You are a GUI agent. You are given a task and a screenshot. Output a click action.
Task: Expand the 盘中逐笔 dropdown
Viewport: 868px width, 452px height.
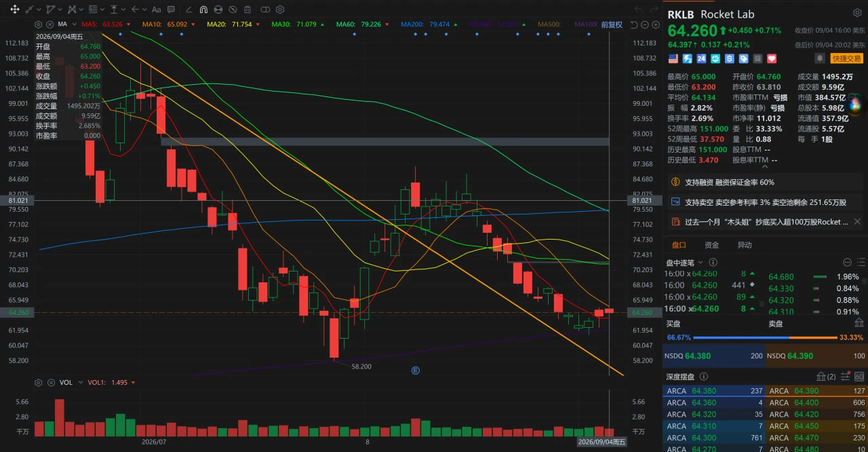coord(701,262)
